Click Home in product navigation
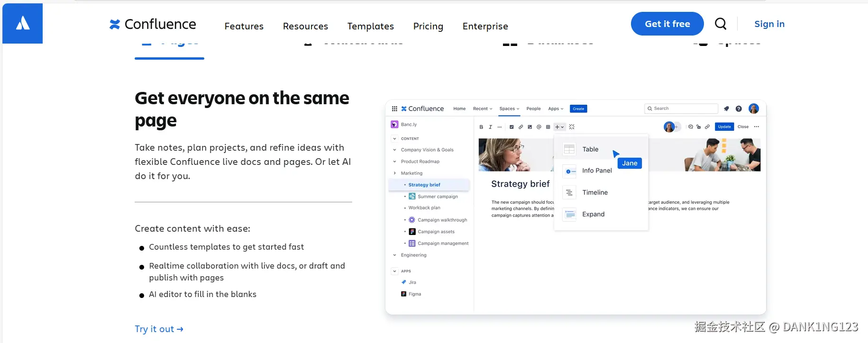Viewport: 868px width, 343px height. click(x=459, y=109)
